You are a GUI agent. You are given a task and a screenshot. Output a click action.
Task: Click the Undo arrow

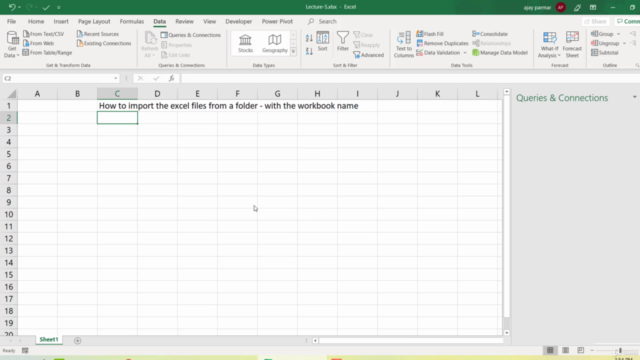click(x=11, y=7)
